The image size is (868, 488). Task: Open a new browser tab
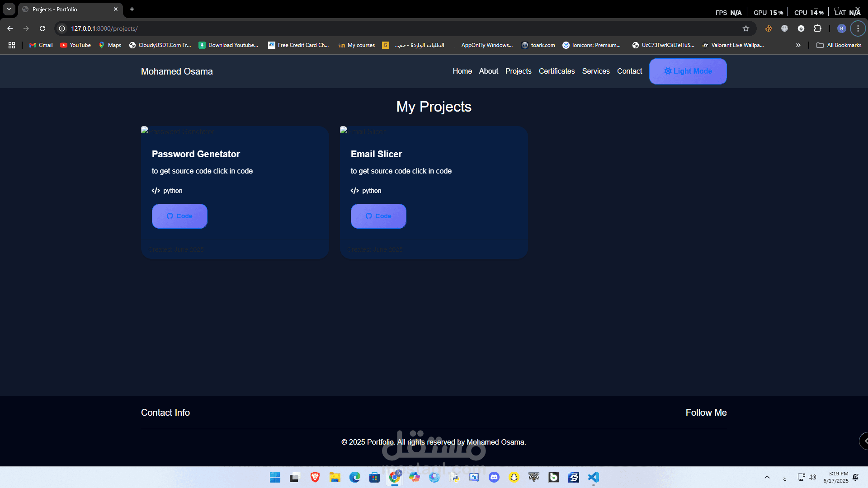132,9
